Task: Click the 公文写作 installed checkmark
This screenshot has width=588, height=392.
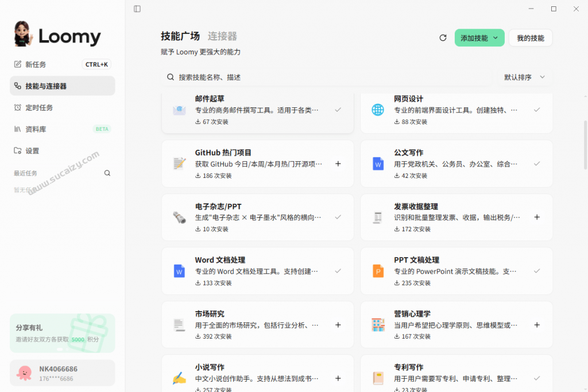Action: point(537,164)
